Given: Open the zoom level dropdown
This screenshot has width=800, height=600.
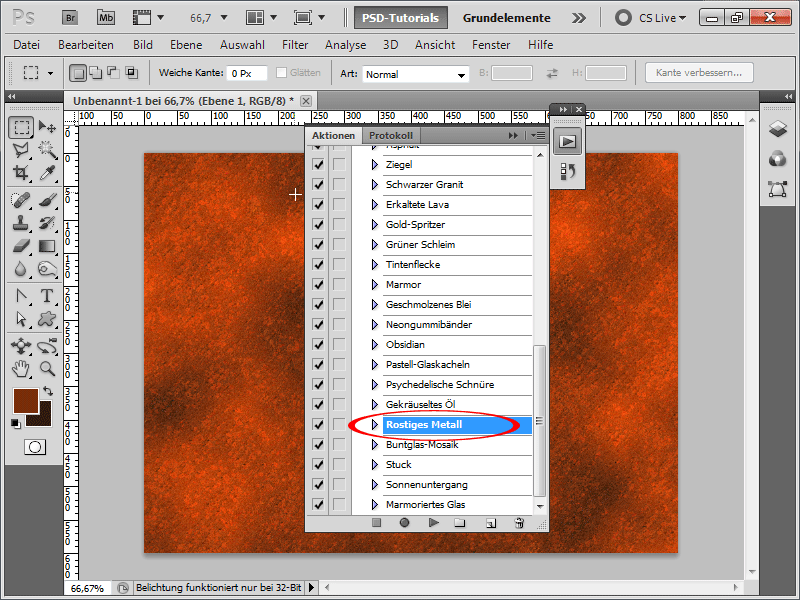Looking at the screenshot, I should coord(224,18).
